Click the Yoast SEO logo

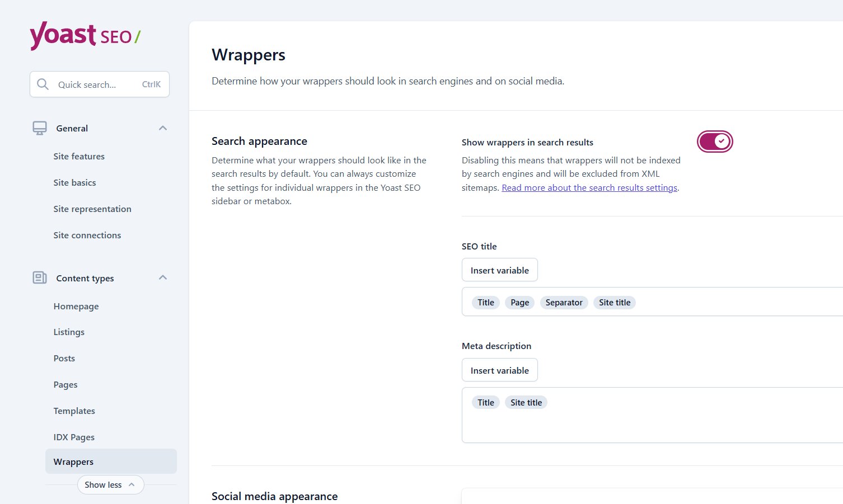click(x=85, y=36)
